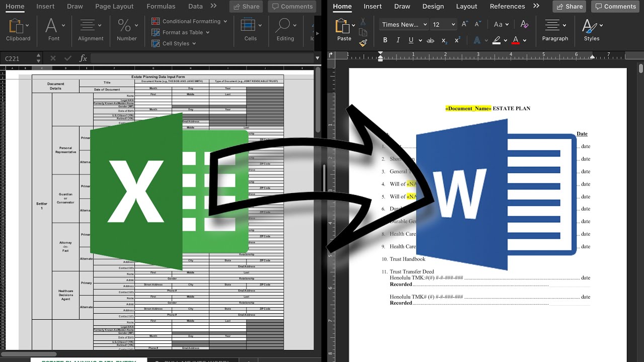Show more Excel ribbon tabs
The image size is (644, 362).
click(x=214, y=6)
